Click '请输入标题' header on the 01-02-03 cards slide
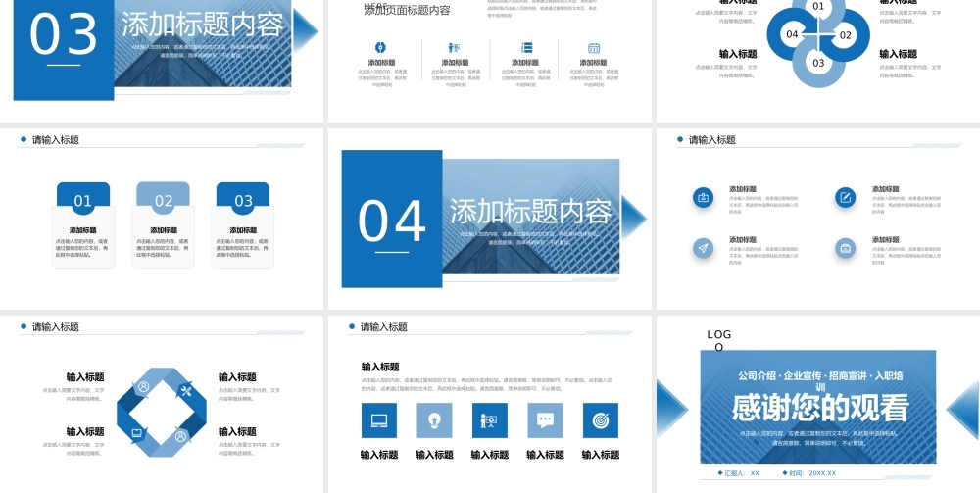The image size is (980, 493). tap(56, 140)
